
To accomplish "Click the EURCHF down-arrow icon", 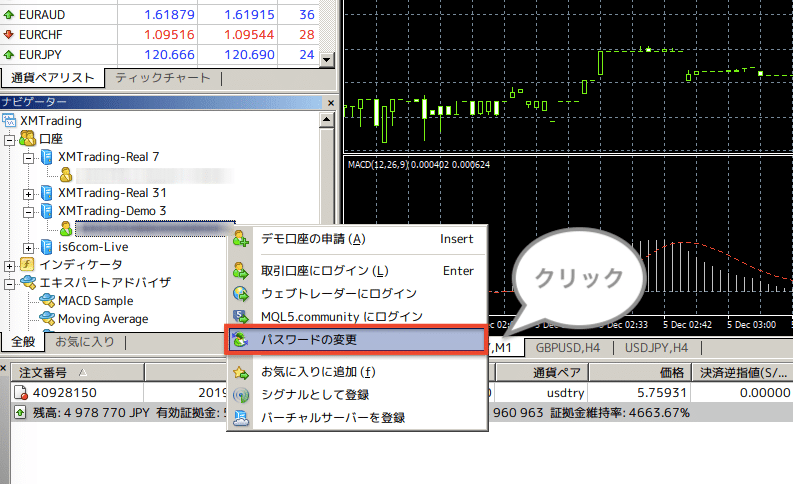I will point(8,34).
